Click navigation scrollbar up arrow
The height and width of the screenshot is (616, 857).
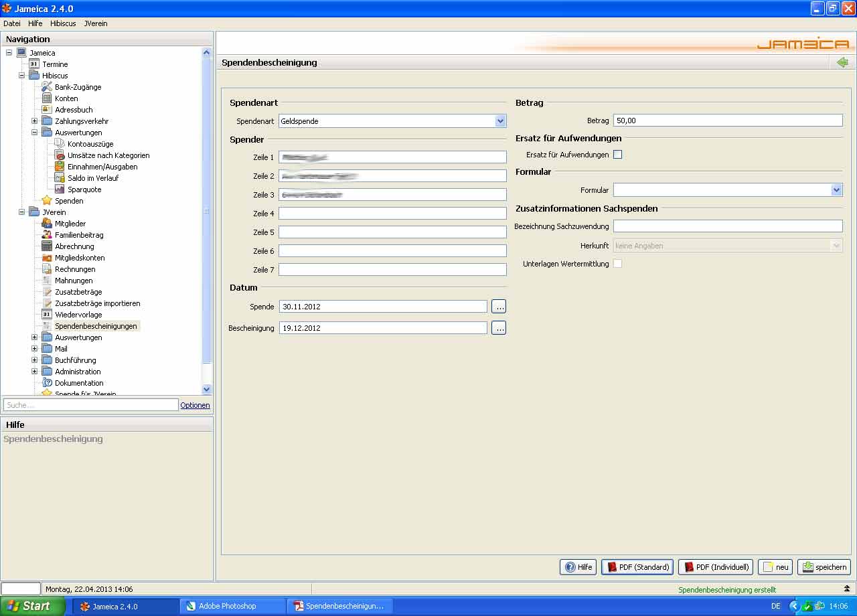point(206,52)
